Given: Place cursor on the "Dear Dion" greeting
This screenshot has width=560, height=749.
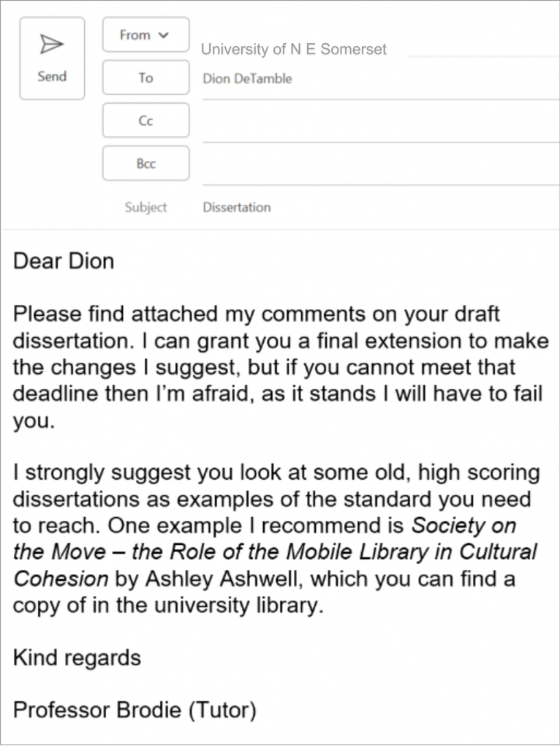Looking at the screenshot, I should pos(64,261).
